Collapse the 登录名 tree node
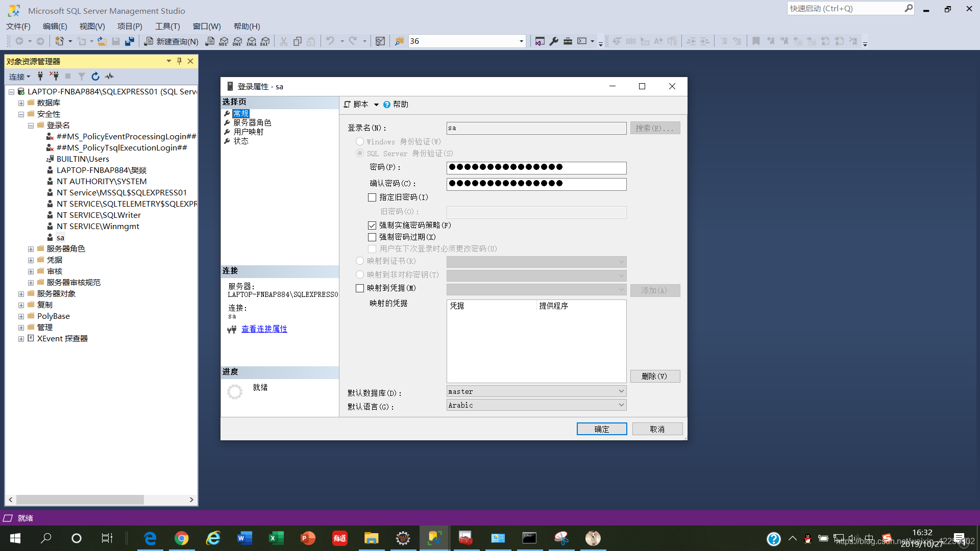 click(x=31, y=126)
